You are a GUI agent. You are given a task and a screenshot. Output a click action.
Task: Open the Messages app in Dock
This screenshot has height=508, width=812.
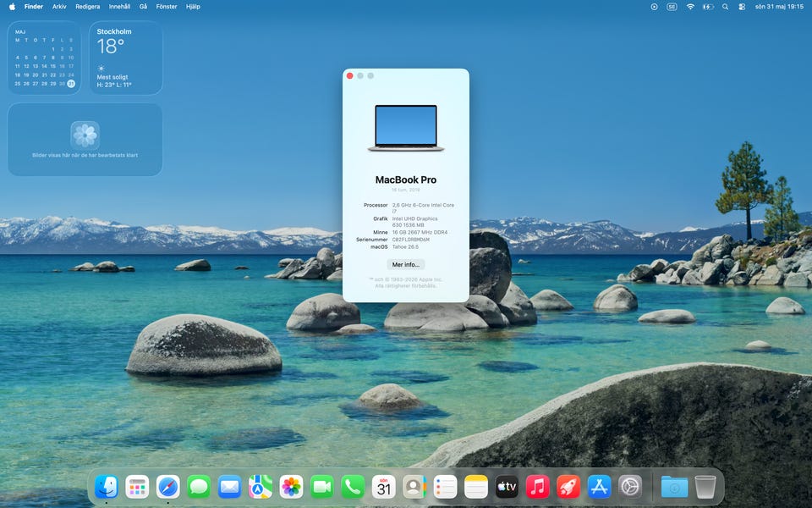click(x=199, y=488)
